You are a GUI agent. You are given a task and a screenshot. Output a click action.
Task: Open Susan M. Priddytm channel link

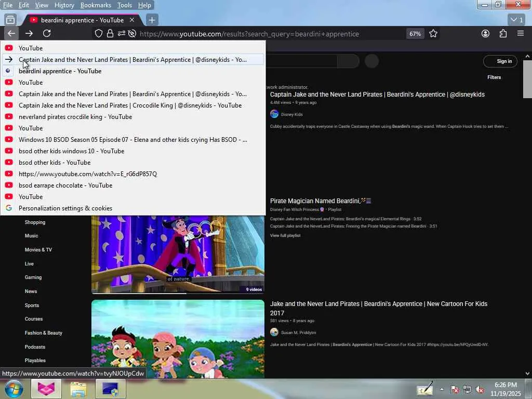pos(298,332)
